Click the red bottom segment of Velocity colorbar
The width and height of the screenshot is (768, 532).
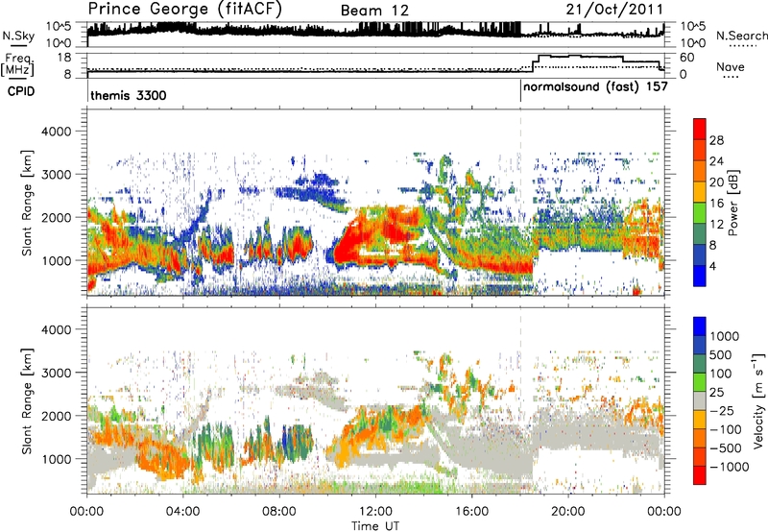(700, 475)
